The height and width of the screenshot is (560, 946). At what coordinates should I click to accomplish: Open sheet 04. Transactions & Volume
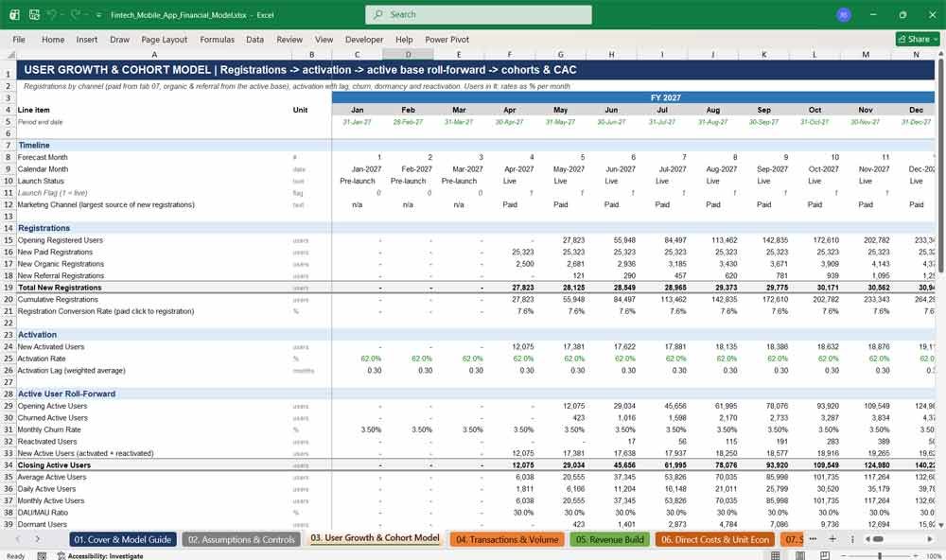(507, 539)
